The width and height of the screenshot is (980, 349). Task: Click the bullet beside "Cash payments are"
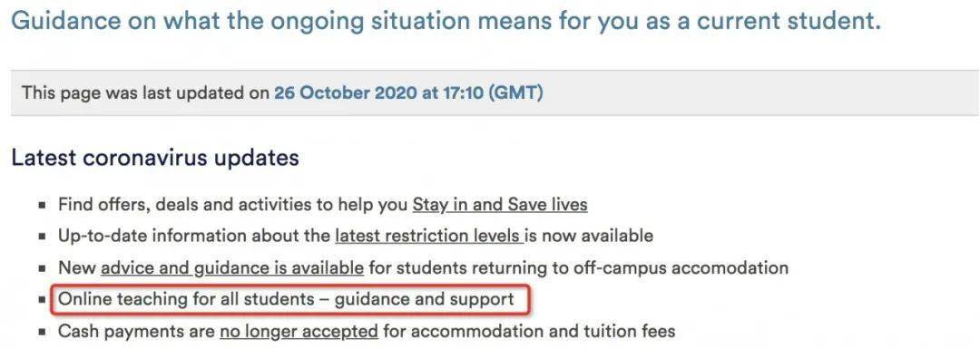tap(42, 331)
